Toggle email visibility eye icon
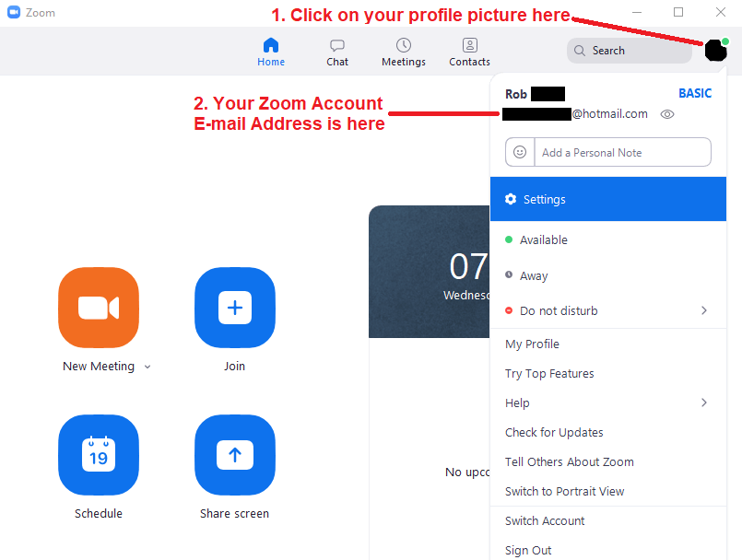Viewport: 742px width, 560px height. pyautogui.click(x=667, y=114)
